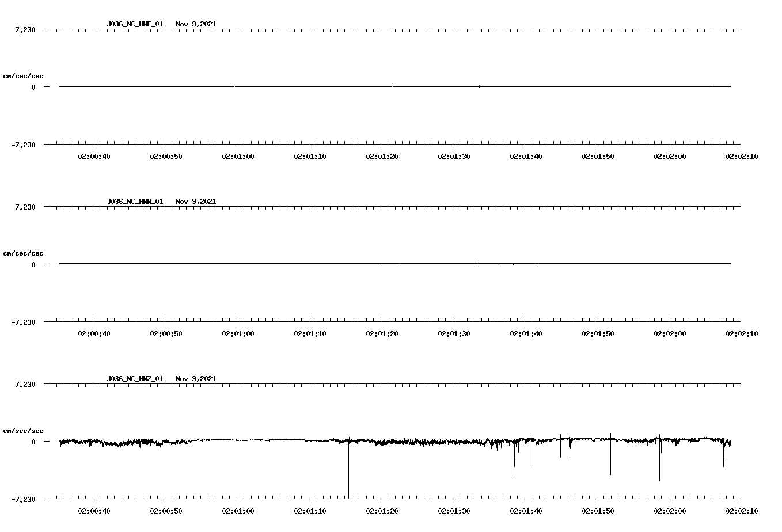This screenshot has width=782, height=532.
Task: Click cm/sec/sec unit label on HNN plot
Action: tap(23, 253)
